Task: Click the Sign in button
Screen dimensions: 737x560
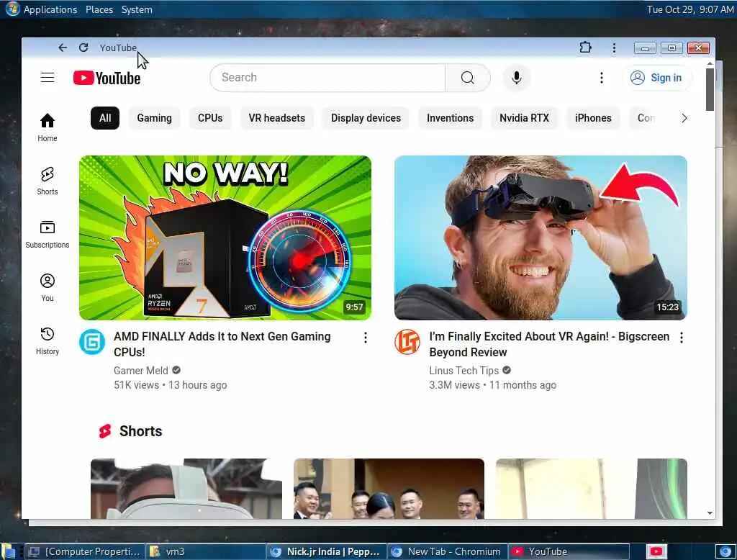Action: (656, 78)
